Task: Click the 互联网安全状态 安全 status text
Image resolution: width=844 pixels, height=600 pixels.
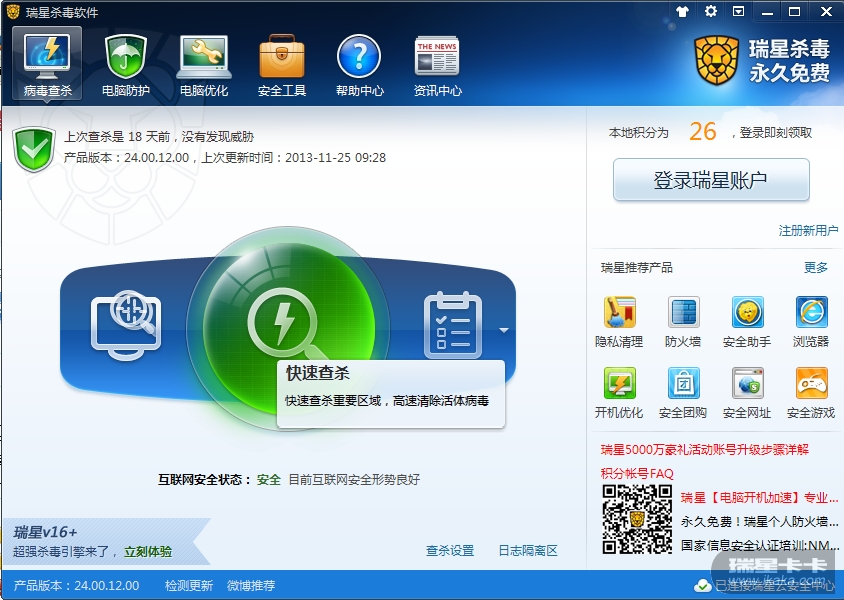Action: point(269,479)
